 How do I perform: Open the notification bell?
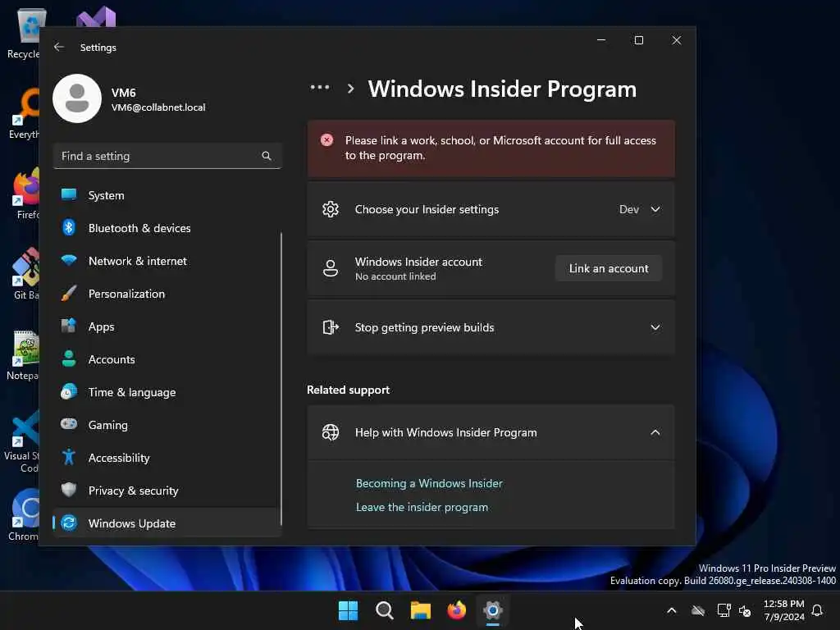(x=817, y=610)
